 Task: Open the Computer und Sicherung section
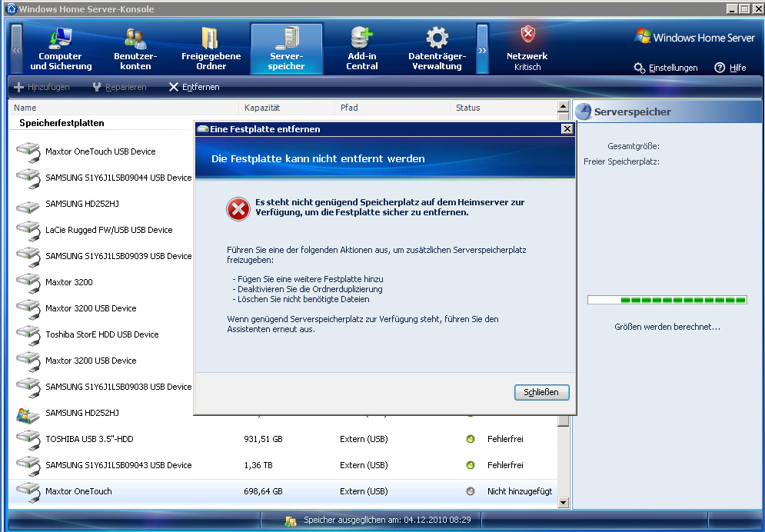(61, 48)
